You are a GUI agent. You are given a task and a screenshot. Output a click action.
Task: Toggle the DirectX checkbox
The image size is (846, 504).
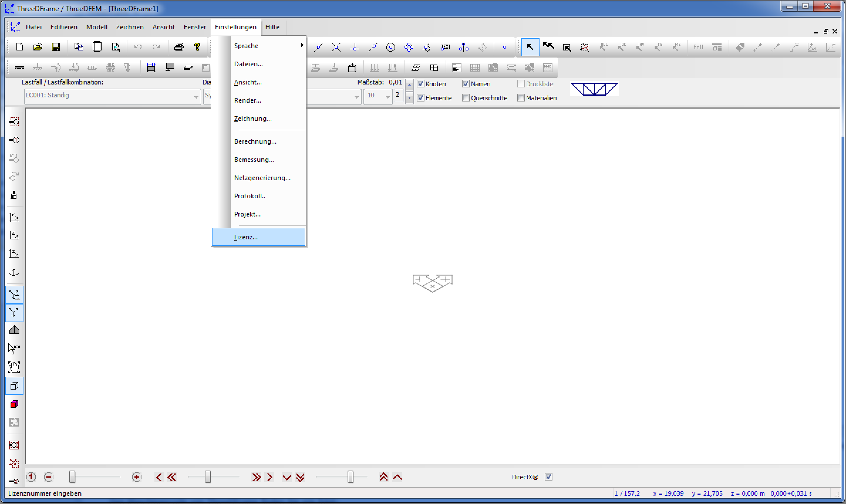click(548, 476)
